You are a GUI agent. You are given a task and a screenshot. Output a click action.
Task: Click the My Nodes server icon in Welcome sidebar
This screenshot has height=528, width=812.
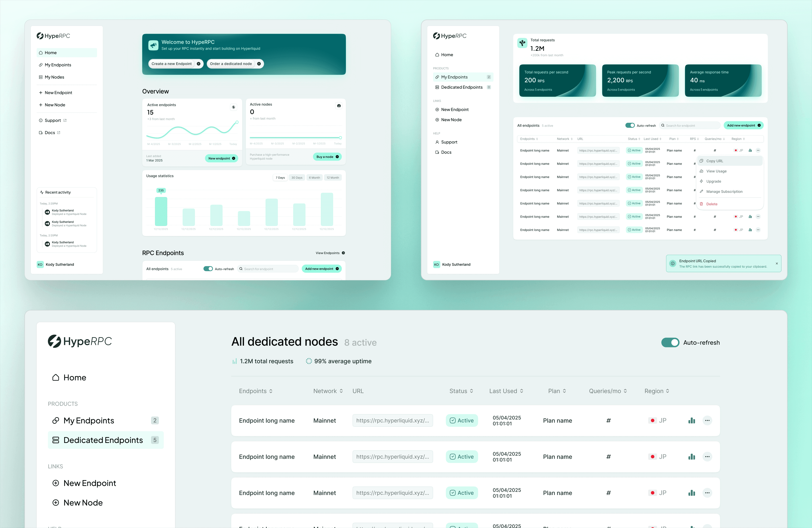pos(41,77)
